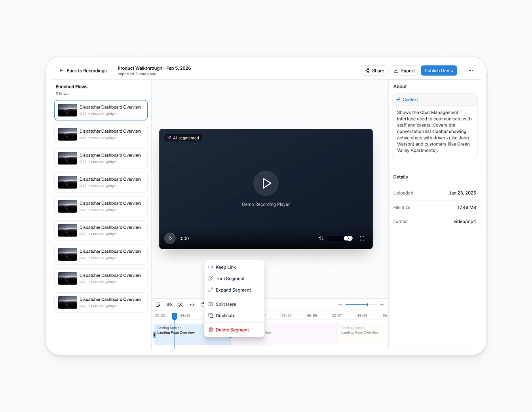Toggle fullscreen mode in the video player
The height and width of the screenshot is (412, 532).
[x=362, y=238]
